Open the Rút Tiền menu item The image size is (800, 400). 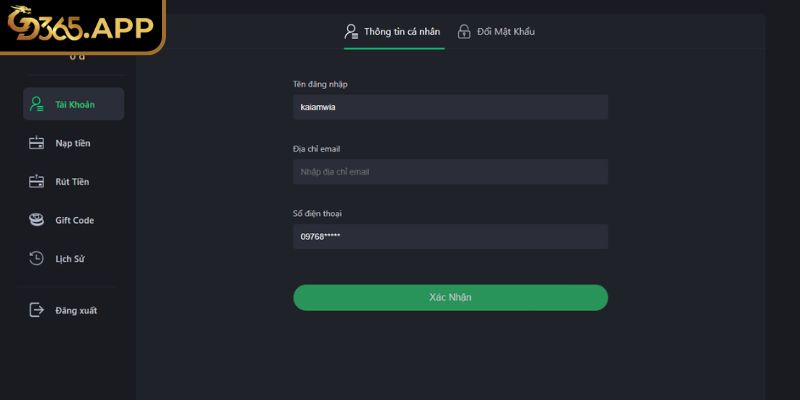coord(73,181)
